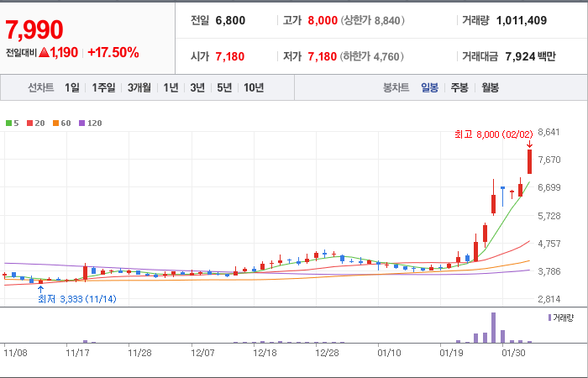Click the current price 7,990

click(x=34, y=30)
